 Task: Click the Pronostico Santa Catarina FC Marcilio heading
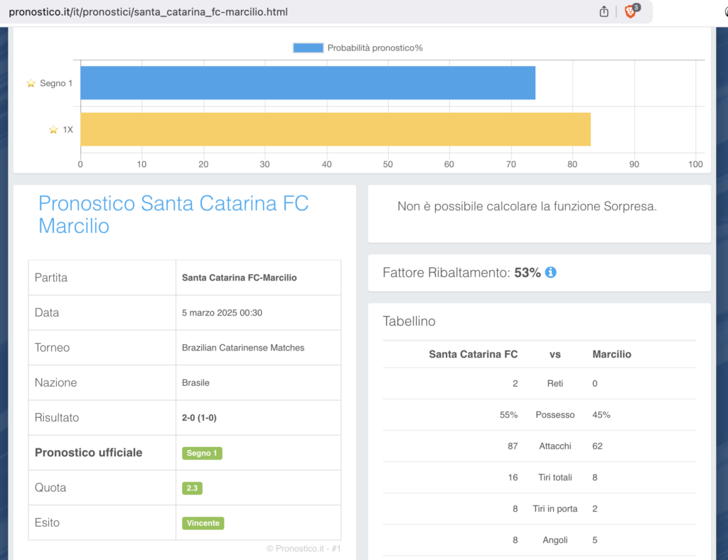[x=173, y=215]
